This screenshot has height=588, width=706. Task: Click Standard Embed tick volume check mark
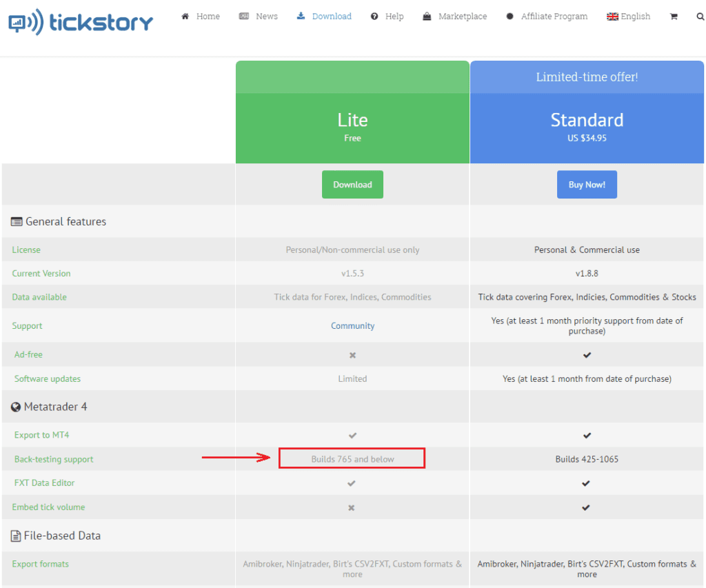click(586, 507)
